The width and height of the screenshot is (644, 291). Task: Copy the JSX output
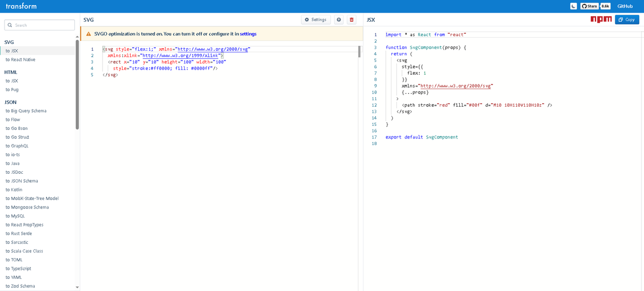click(x=627, y=20)
